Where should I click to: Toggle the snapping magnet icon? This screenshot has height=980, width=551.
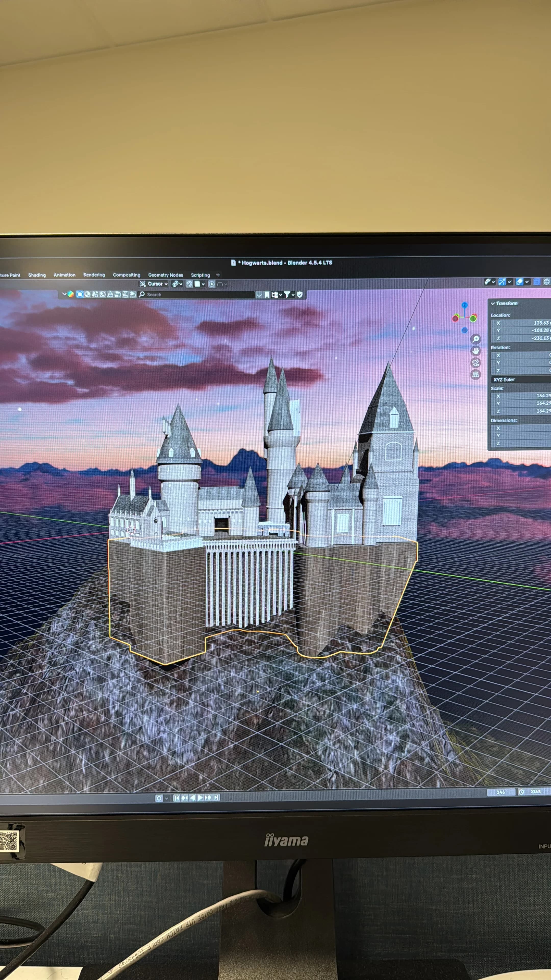pos(189,284)
